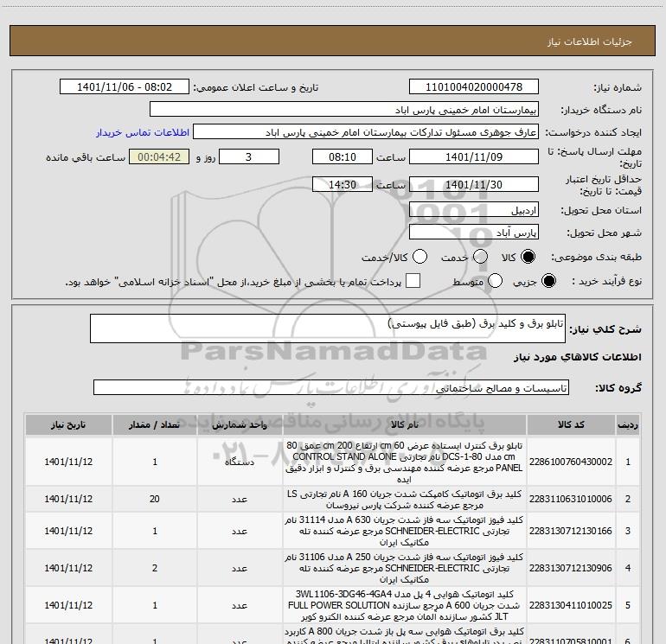Click the delivery province field اردبیل
The height and width of the screenshot is (644, 666).
coord(474,210)
